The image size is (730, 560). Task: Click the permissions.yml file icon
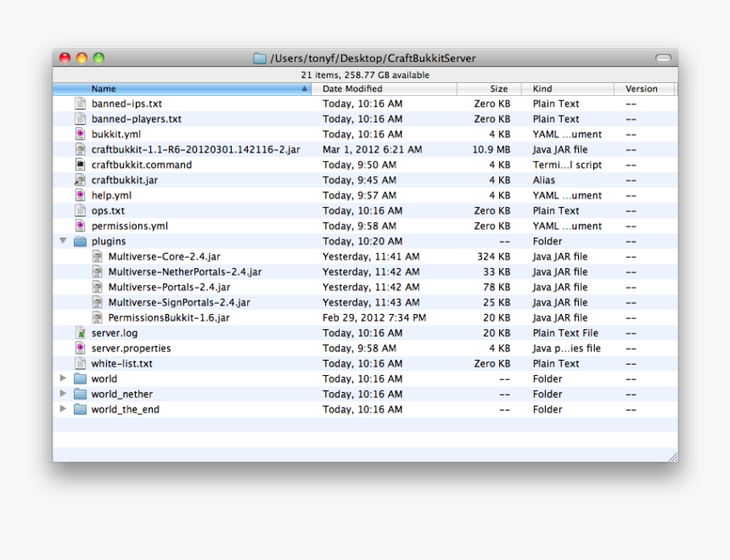[x=80, y=226]
